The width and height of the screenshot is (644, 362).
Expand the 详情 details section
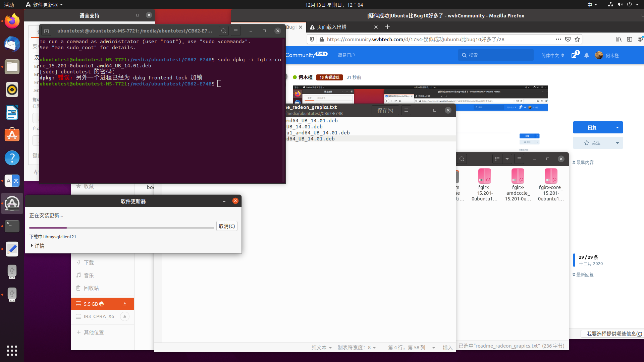point(37,246)
